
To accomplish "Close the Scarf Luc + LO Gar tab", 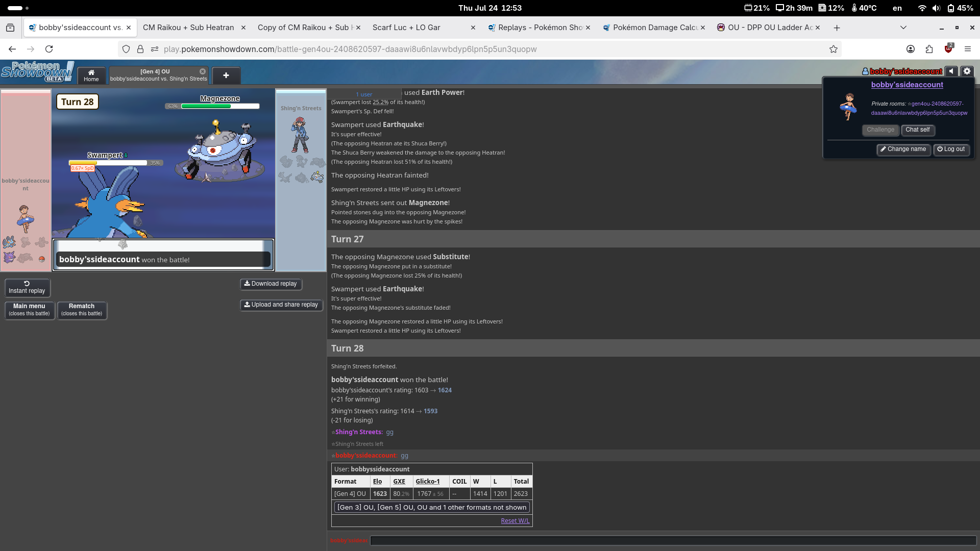I will point(473,28).
